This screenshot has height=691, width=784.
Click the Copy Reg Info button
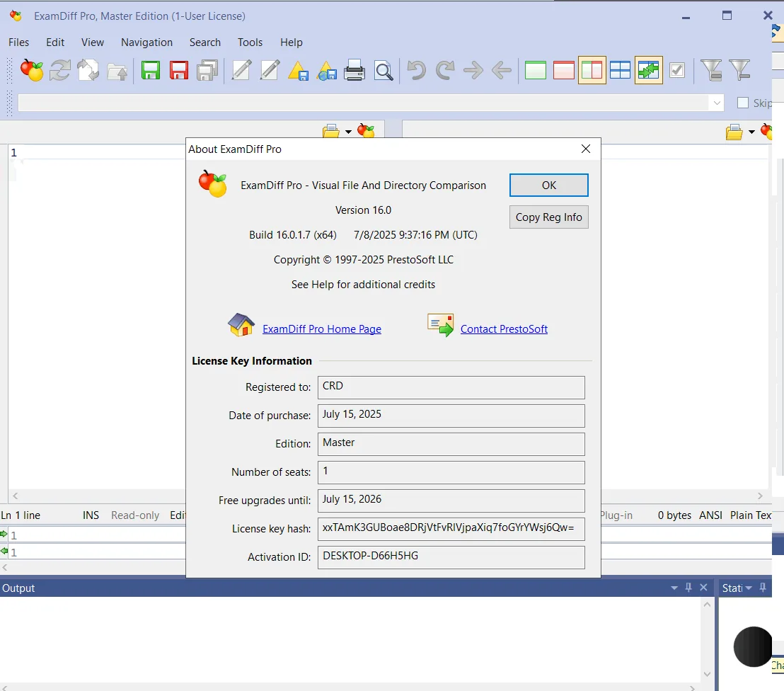pos(548,217)
